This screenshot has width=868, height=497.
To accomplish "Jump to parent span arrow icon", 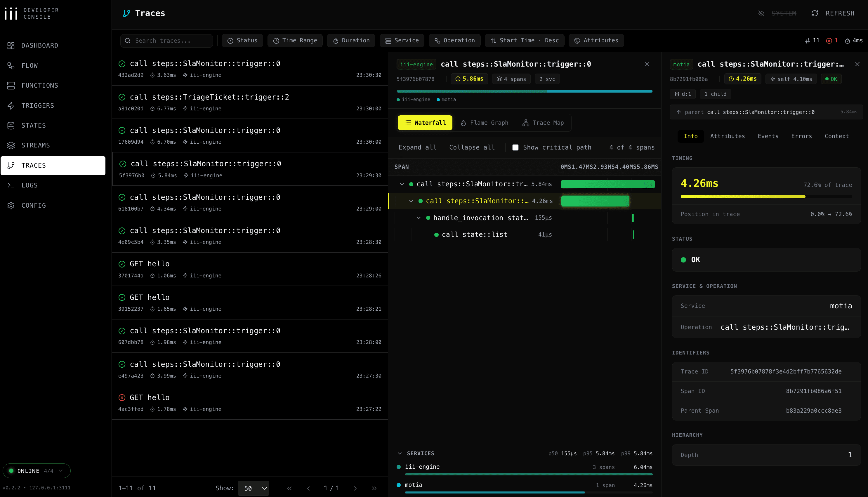I will click(x=678, y=112).
